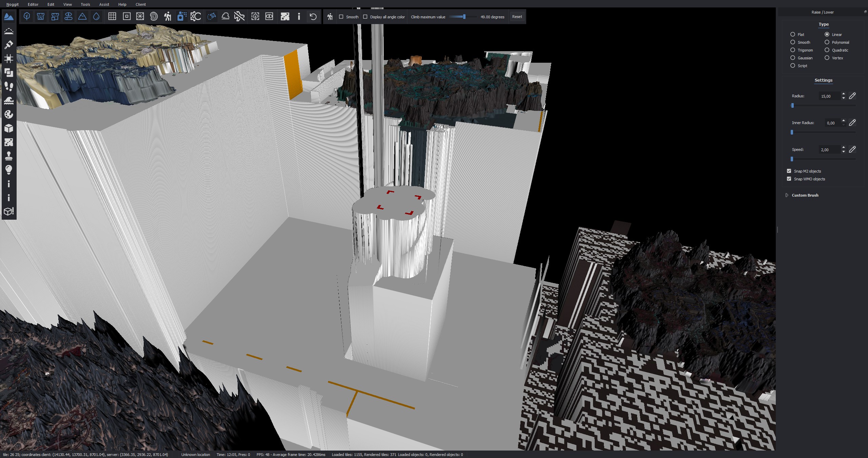Select the lightbulb light editor tool
Viewport: 868px width, 458px height.
(9, 170)
